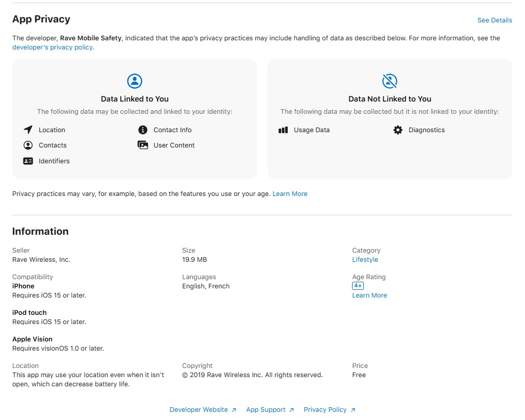Open the Lifestyle category link

(365, 259)
